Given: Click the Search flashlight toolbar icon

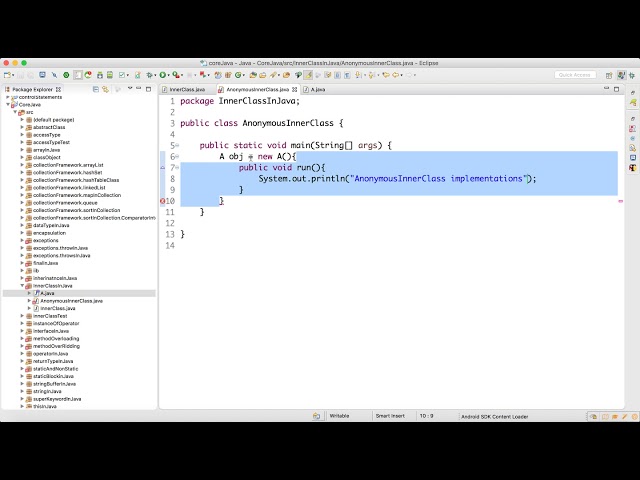Looking at the screenshot, I should point(273,75).
